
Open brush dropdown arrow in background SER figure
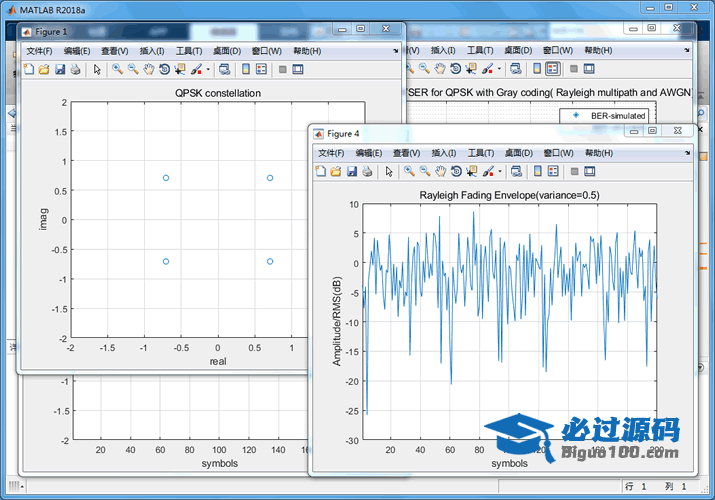pos(499,69)
